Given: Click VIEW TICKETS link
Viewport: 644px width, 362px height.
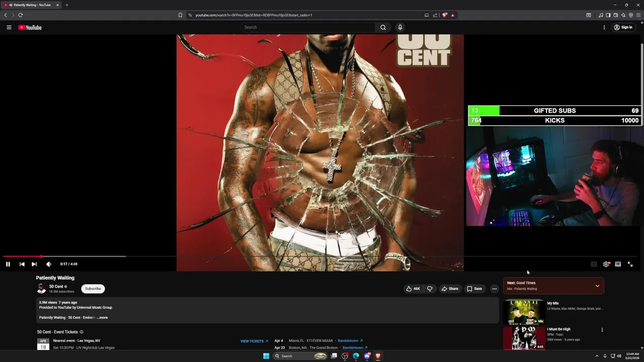Looking at the screenshot, I should [x=254, y=341].
